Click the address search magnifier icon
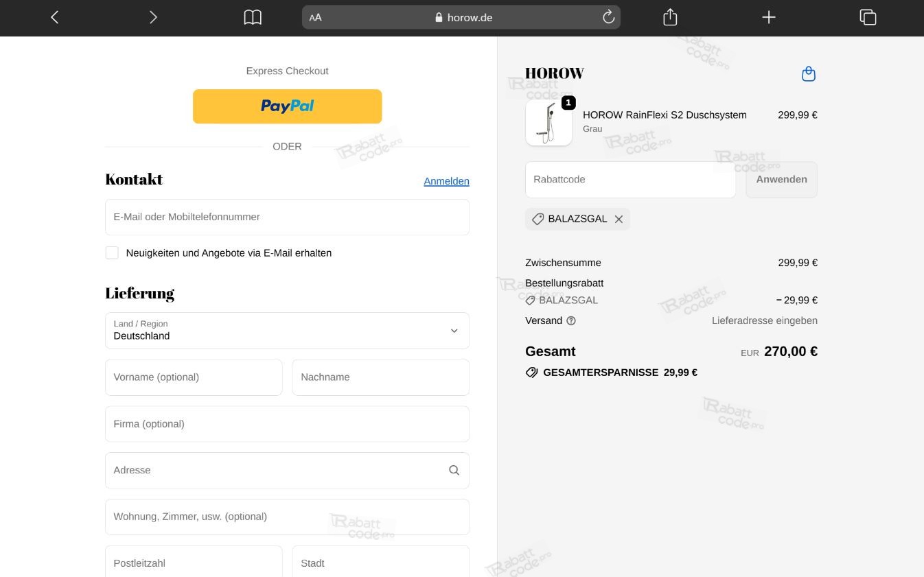Screen dimensions: 924x577 click(x=454, y=470)
